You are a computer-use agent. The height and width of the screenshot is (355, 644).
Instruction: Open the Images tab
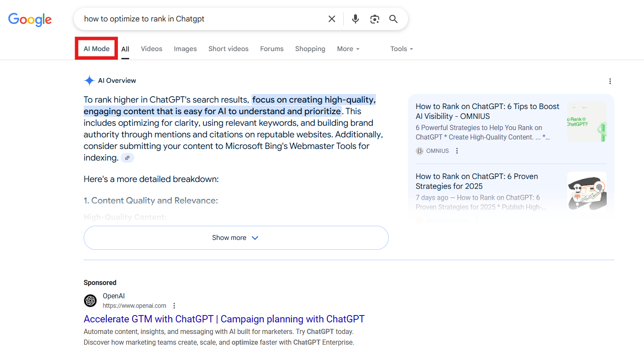click(x=185, y=49)
